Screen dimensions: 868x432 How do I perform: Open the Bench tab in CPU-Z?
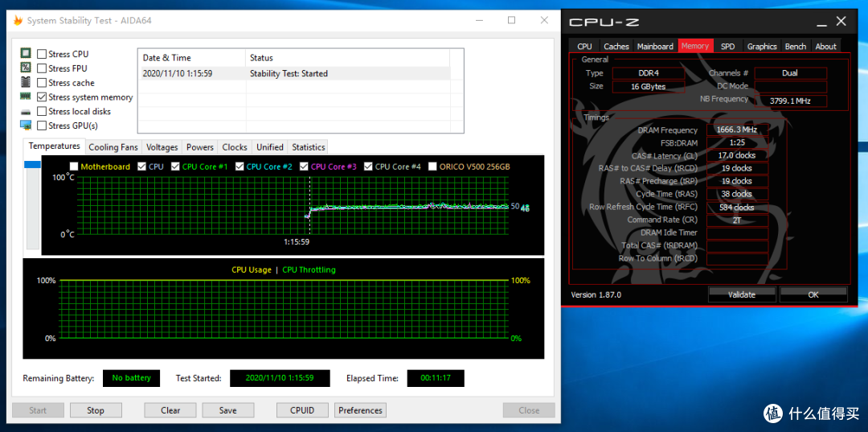click(x=796, y=47)
